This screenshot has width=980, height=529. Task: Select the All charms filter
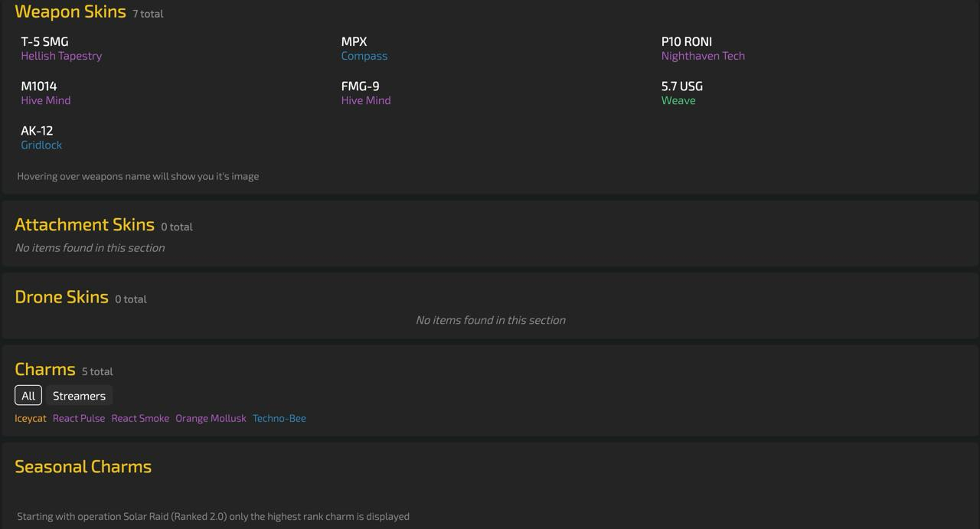pyautogui.click(x=28, y=396)
